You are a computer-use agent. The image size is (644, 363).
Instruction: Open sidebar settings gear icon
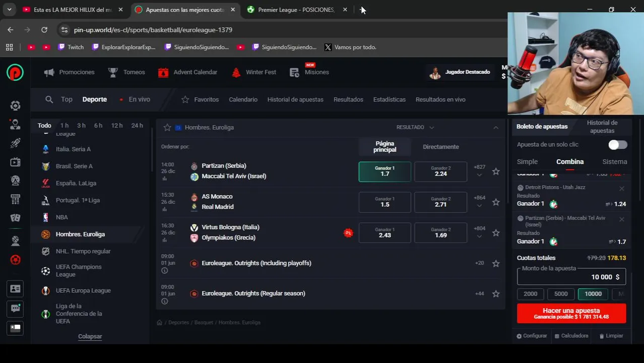pyautogui.click(x=15, y=105)
